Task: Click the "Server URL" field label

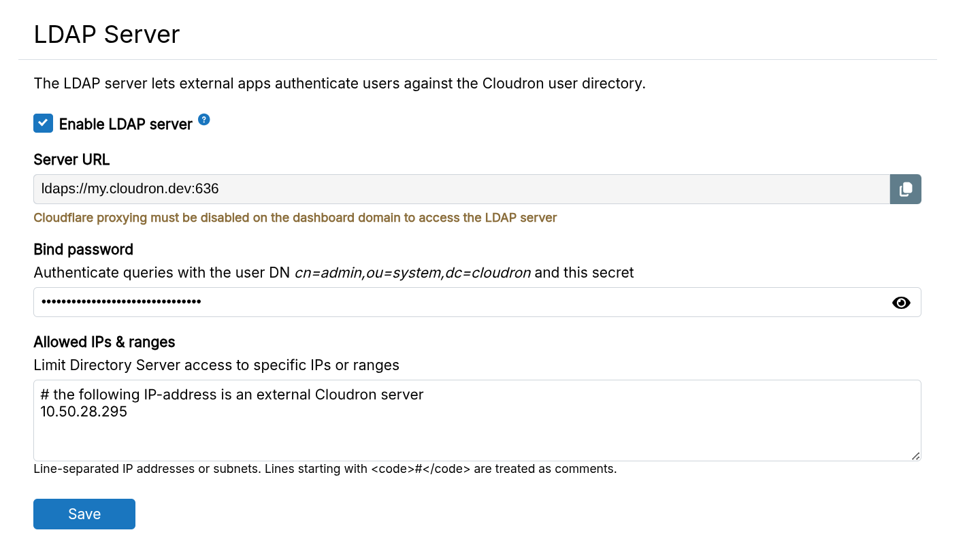Action: point(71,160)
